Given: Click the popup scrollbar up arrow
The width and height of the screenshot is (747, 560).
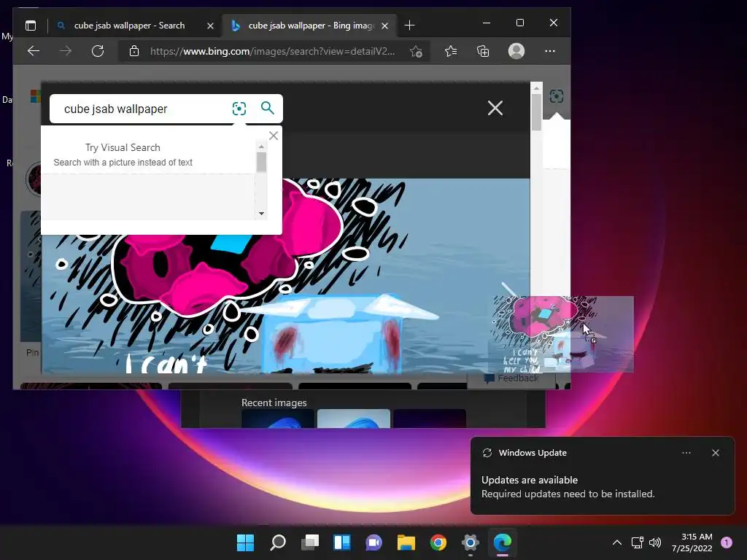Looking at the screenshot, I should pyautogui.click(x=261, y=146).
